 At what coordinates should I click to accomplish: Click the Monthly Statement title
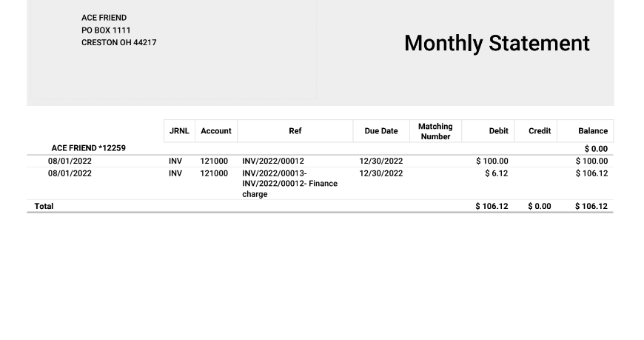click(x=497, y=43)
